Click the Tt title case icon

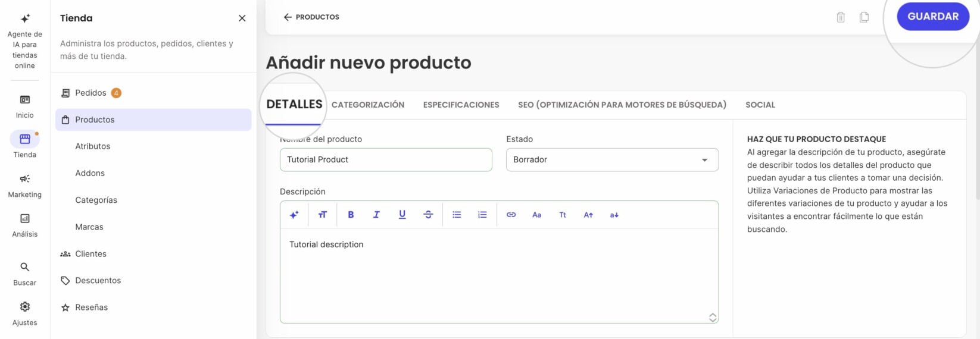[563, 215]
